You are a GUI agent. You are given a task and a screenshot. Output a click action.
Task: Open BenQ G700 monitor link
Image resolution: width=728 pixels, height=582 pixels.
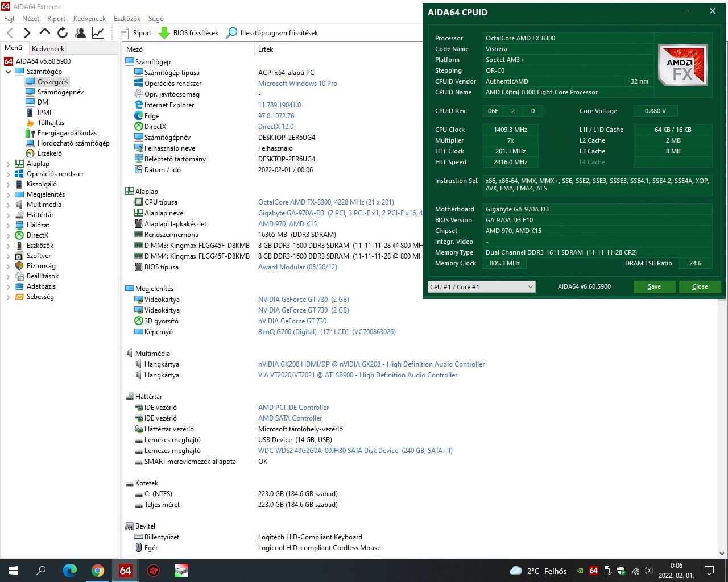[326, 332]
